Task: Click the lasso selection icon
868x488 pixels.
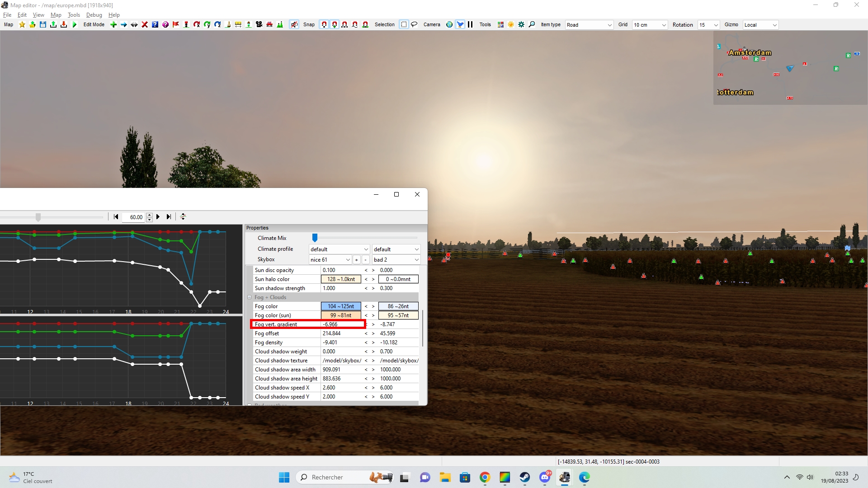Action: coord(414,25)
